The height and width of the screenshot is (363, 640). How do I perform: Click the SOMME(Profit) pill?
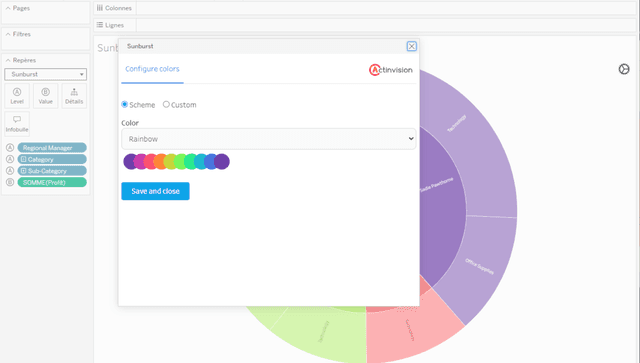52,182
